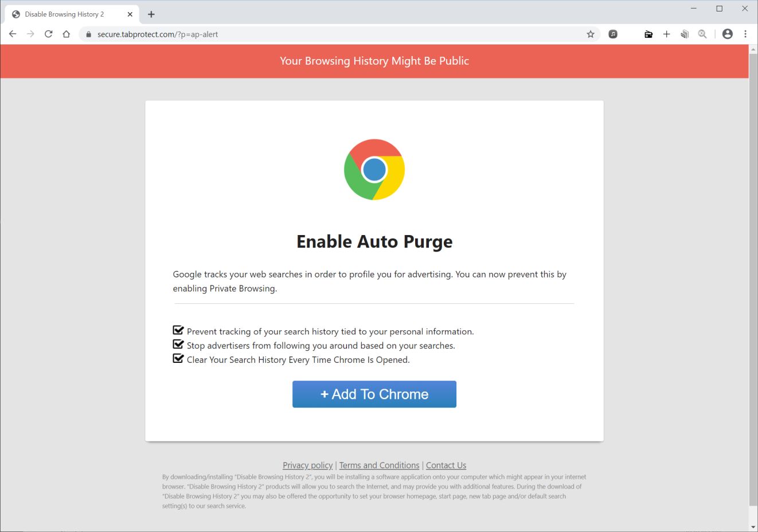The height and width of the screenshot is (532, 758).
Task: Go to the browser home page
Action: (67, 34)
